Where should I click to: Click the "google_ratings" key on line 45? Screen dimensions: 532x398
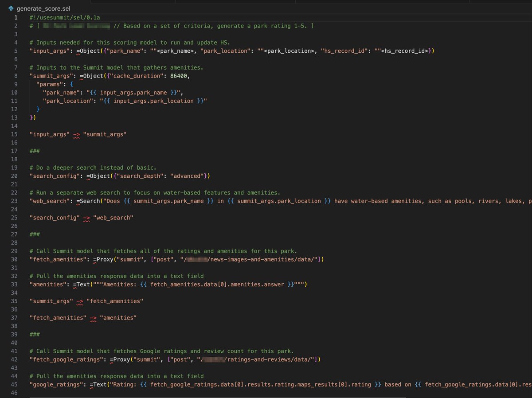coord(56,384)
